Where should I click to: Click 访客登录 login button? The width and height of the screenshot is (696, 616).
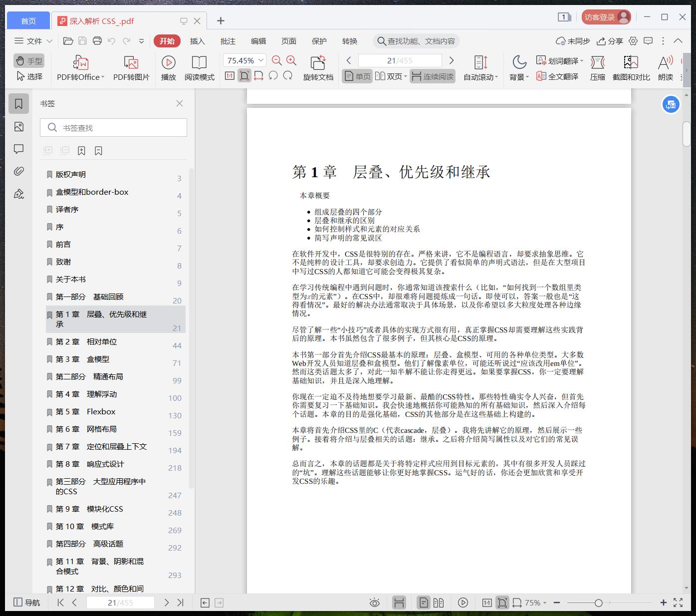(606, 17)
